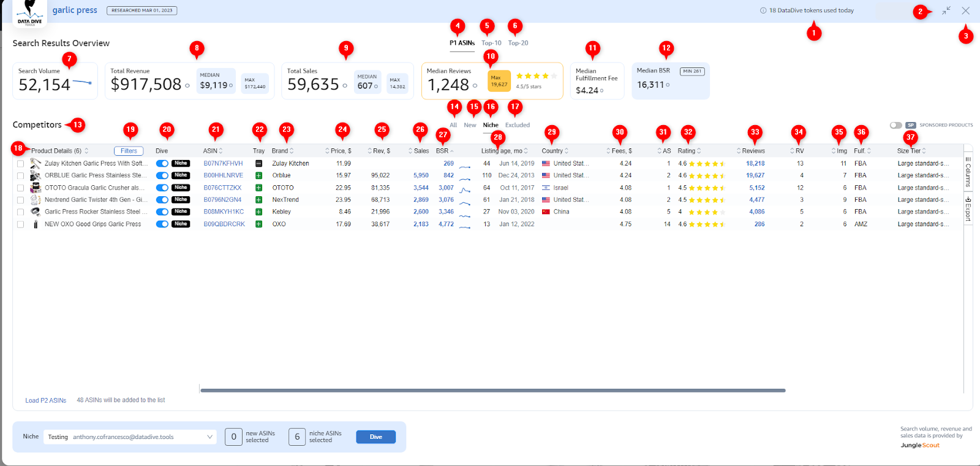The width and height of the screenshot is (980, 466).
Task: Switch to Top-20 tab
Action: [x=518, y=43]
